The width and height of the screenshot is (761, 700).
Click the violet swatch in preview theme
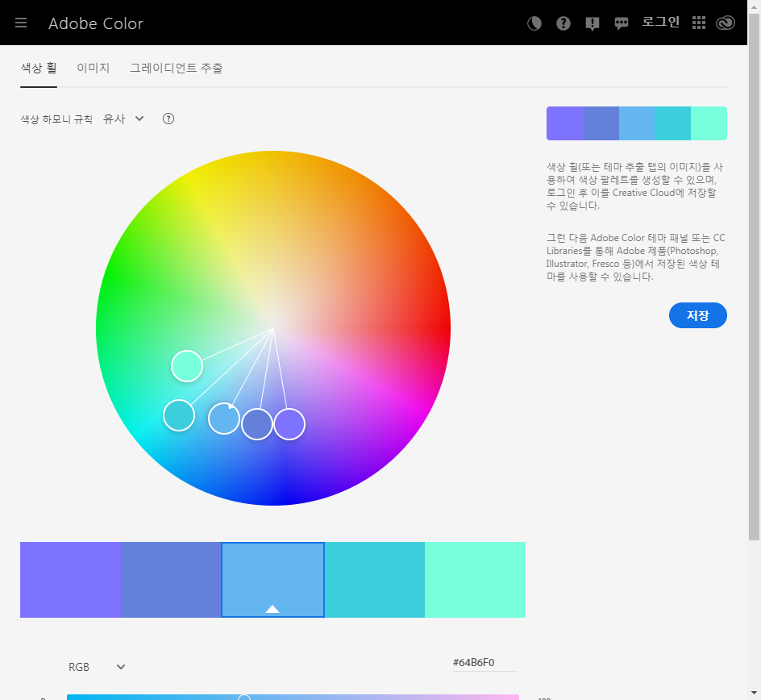564,123
